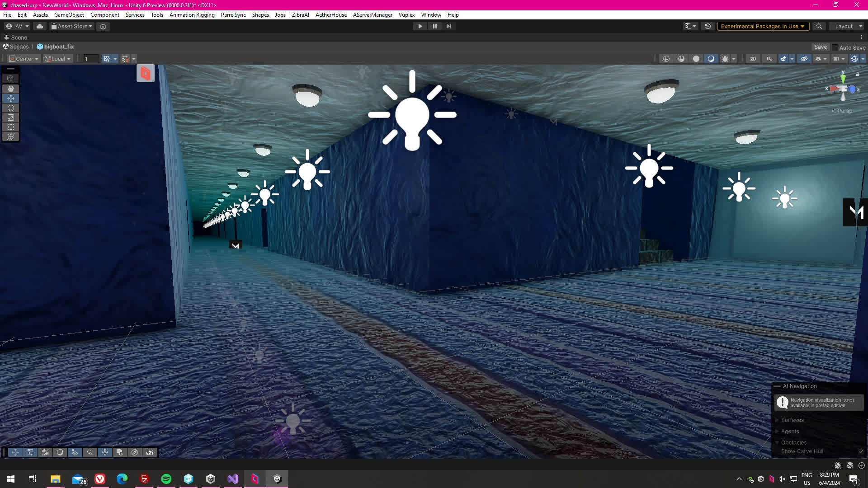Click the search magnifier icon in toolbar
The width and height of the screenshot is (868, 488).
819,26
